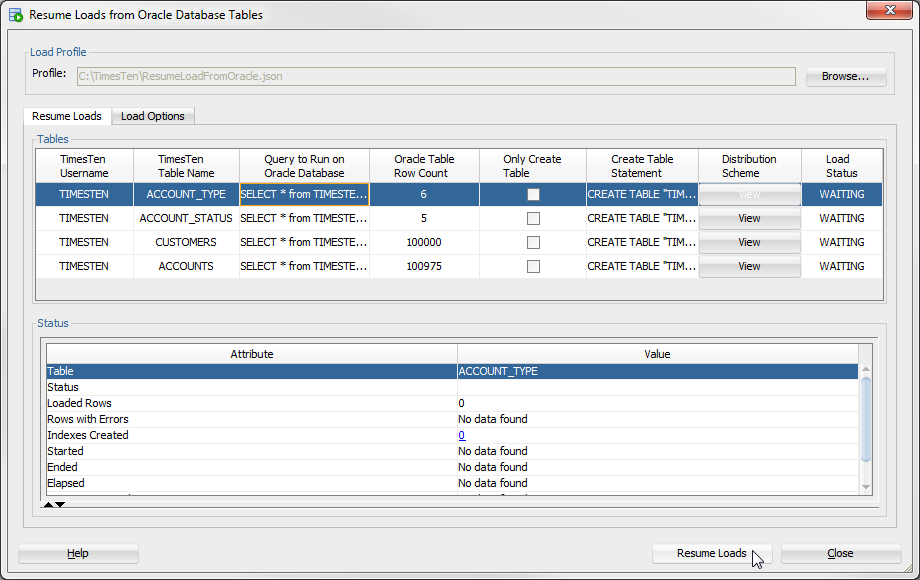Click the dialog's title bar icon
The image size is (920, 580).
click(16, 15)
